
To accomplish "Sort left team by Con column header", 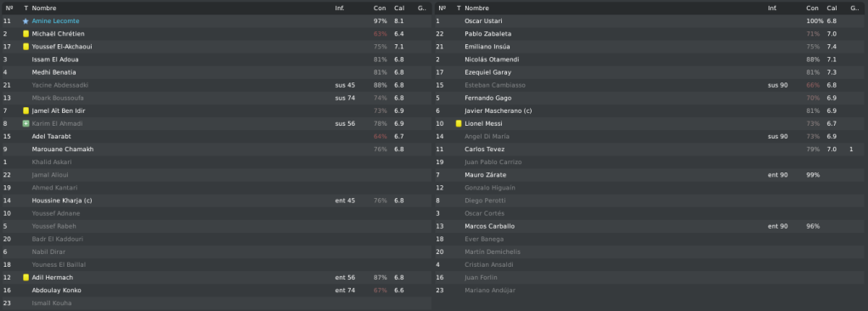I will click(380, 8).
